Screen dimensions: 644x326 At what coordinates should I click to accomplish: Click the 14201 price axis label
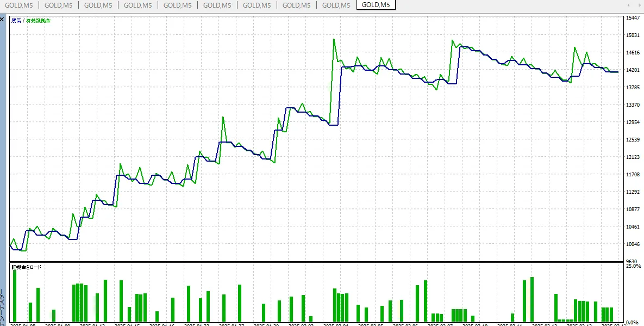(x=632, y=70)
